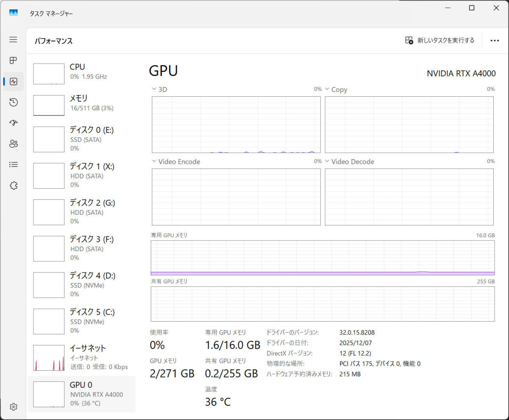Click the 共有 GPU メモリ graph
Screen dimensions: 509x420
[x=323, y=304]
